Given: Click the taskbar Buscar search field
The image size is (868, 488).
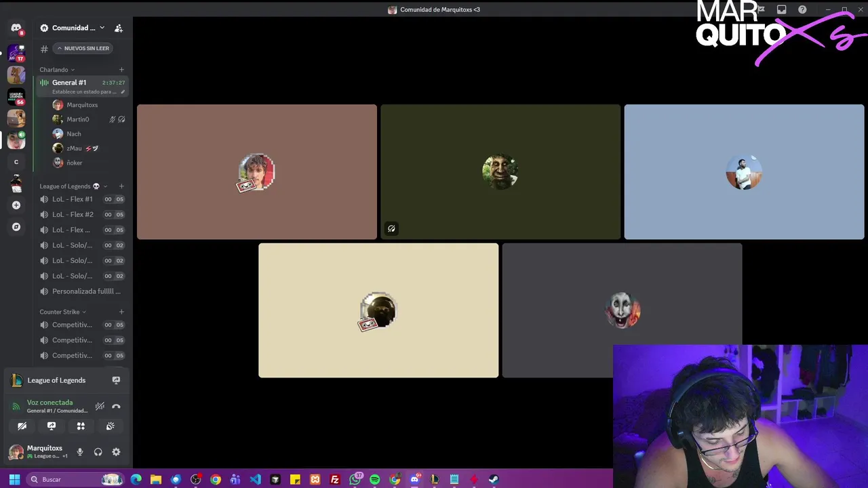Looking at the screenshot, I should click(76, 479).
